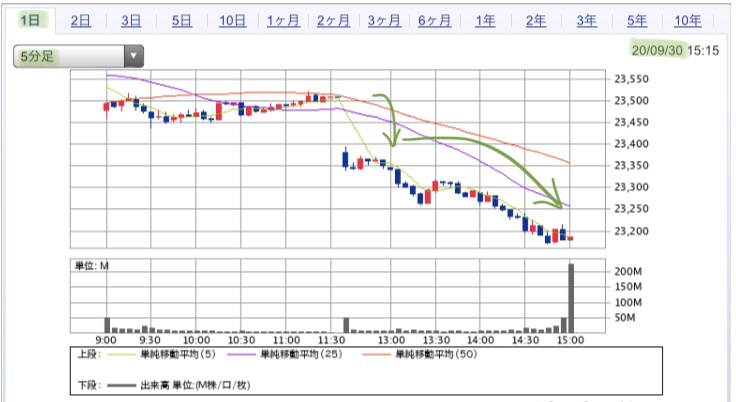Click the 23,400 price axis label
736x402 pixels.
tap(631, 144)
